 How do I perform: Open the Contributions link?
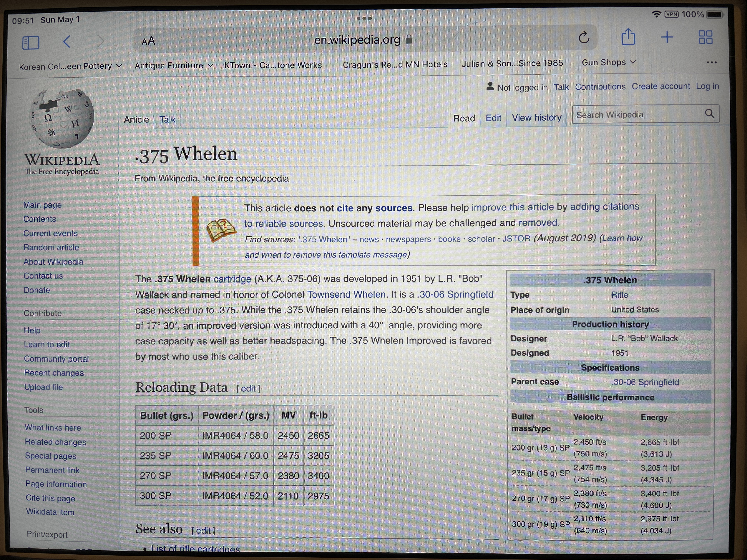click(600, 87)
